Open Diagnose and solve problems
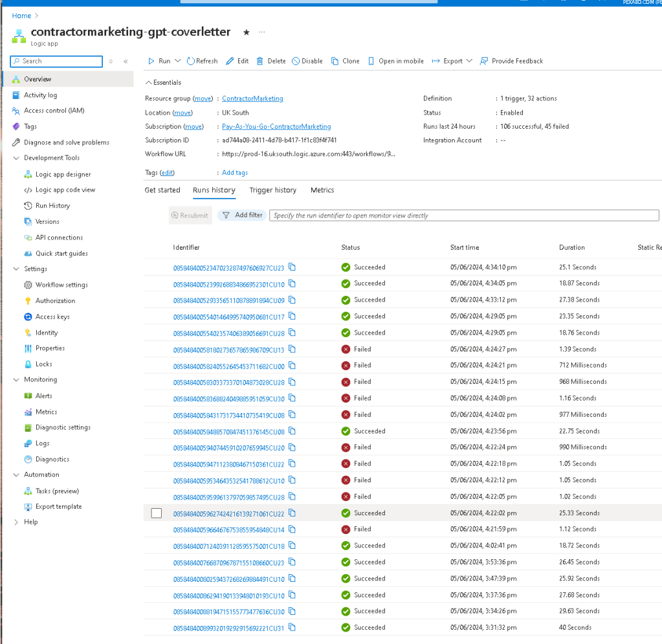Image resolution: width=662 pixels, height=644 pixels. (x=66, y=142)
